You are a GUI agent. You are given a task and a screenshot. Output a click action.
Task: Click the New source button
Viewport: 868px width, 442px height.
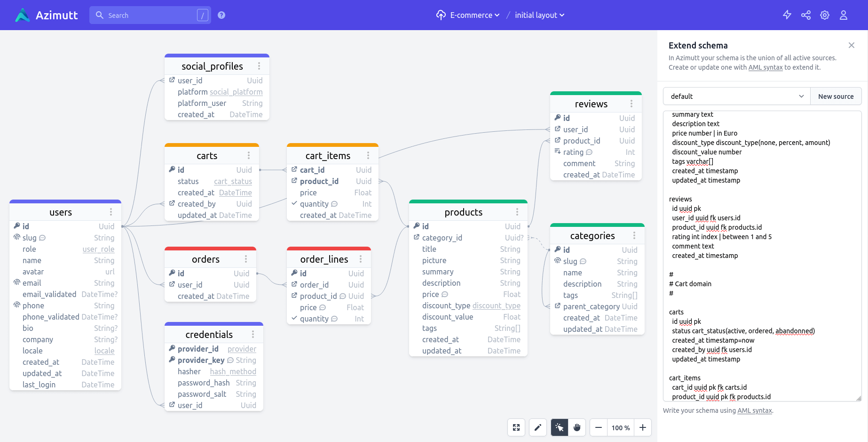[836, 96]
